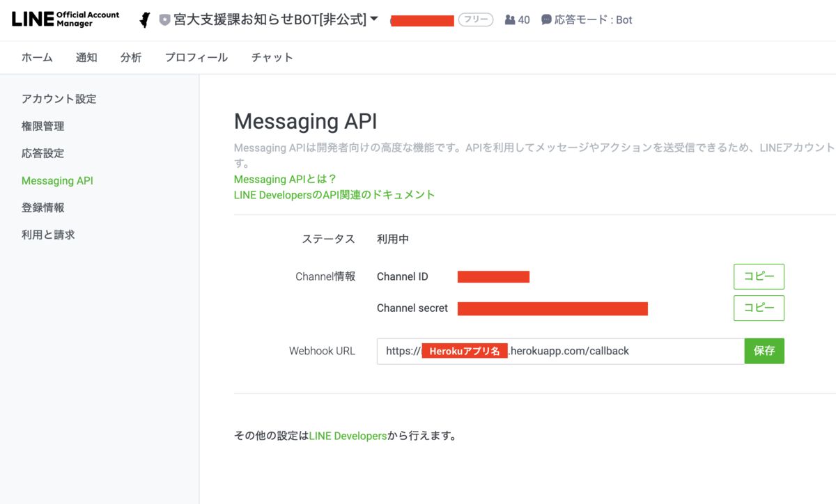Select 応答設定 in the sidebar
836x504 pixels.
(43, 153)
